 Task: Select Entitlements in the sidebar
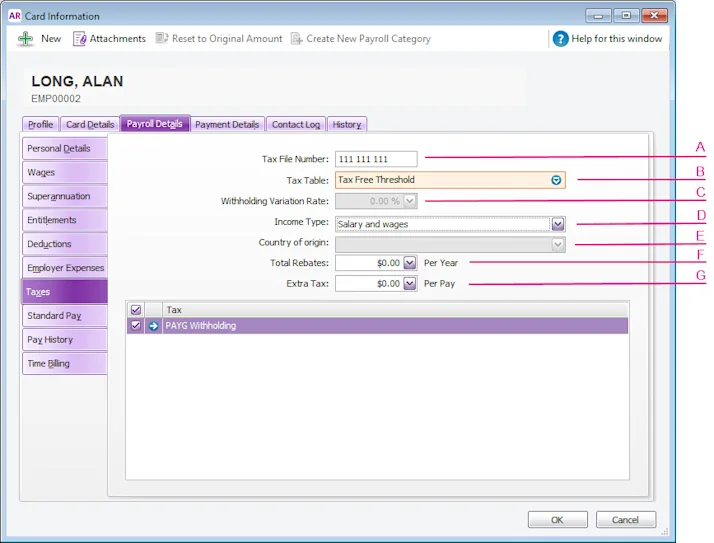coord(65,220)
